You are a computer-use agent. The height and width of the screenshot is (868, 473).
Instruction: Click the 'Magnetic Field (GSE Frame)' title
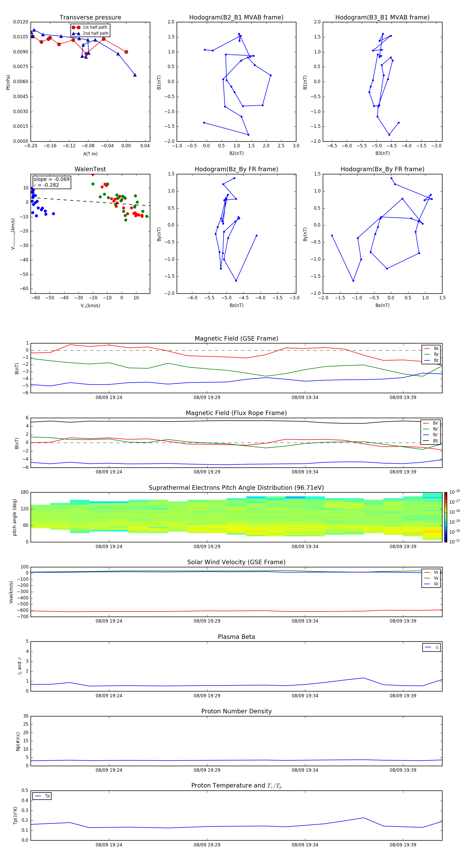pyautogui.click(x=236, y=339)
